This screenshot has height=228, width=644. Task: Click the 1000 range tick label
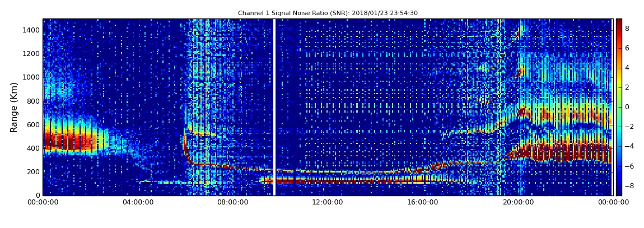pyautogui.click(x=31, y=77)
